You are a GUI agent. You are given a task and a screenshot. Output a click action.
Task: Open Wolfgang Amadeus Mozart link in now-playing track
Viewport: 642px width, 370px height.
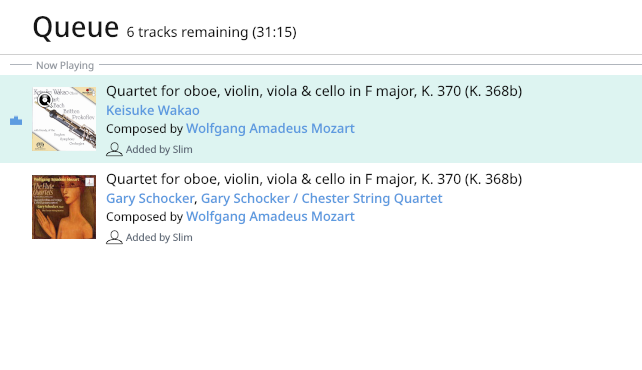click(x=270, y=129)
